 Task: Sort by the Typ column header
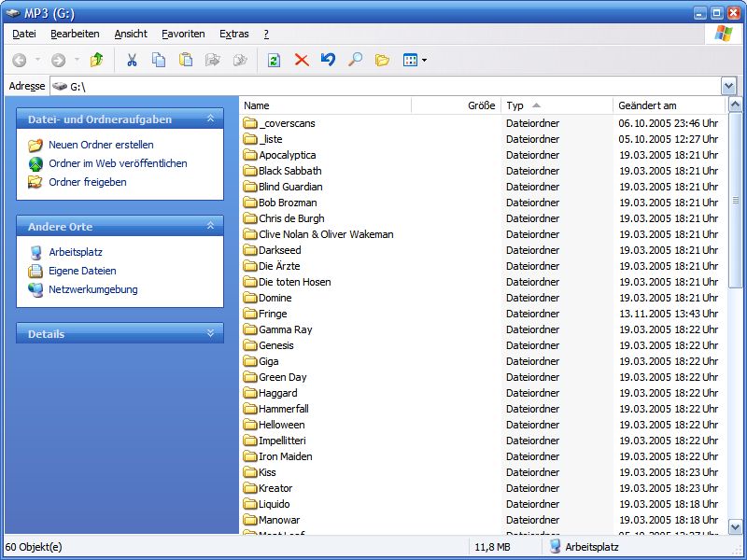(557, 105)
